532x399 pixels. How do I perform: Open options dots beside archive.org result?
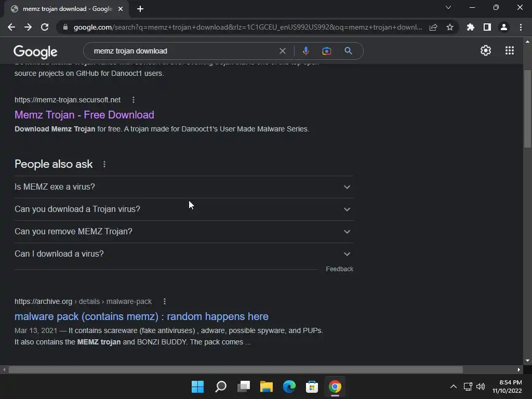click(x=165, y=301)
